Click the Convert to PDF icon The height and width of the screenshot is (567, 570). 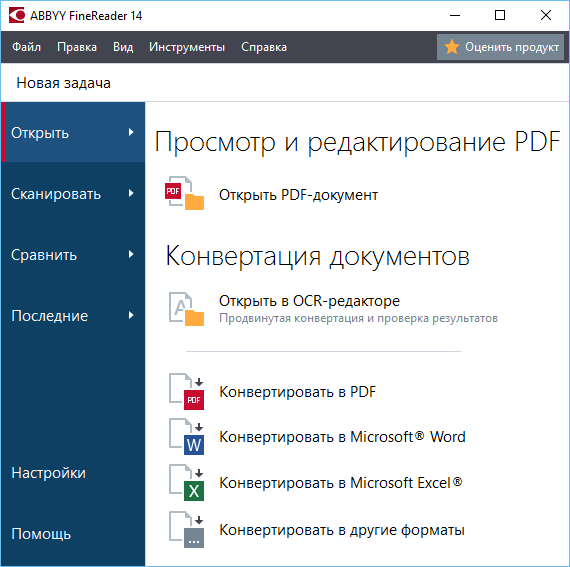click(186, 391)
